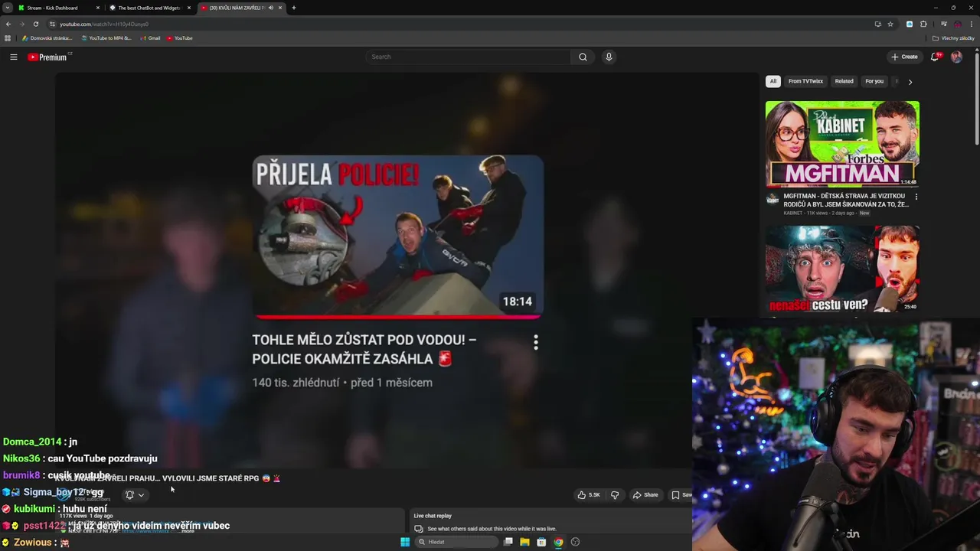Open the Domovská stránka bookmark
This screenshot has height=551, width=980.
(x=47, y=38)
